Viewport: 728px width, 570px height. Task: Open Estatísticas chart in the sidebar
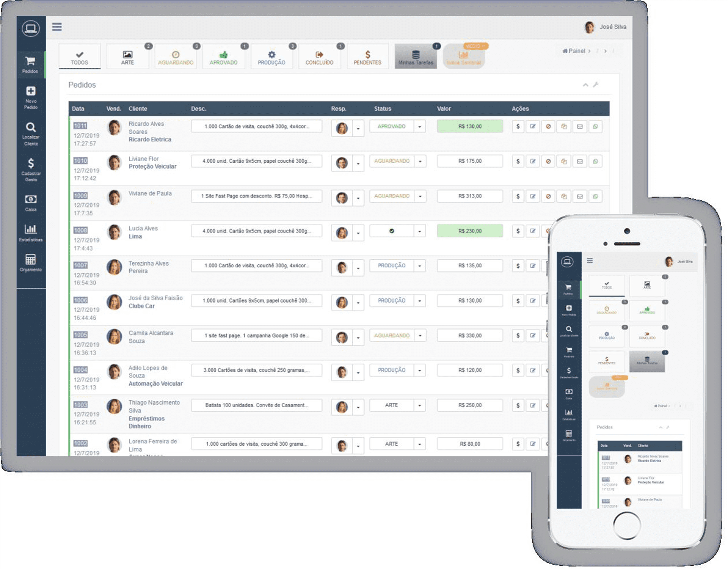pos(31,233)
